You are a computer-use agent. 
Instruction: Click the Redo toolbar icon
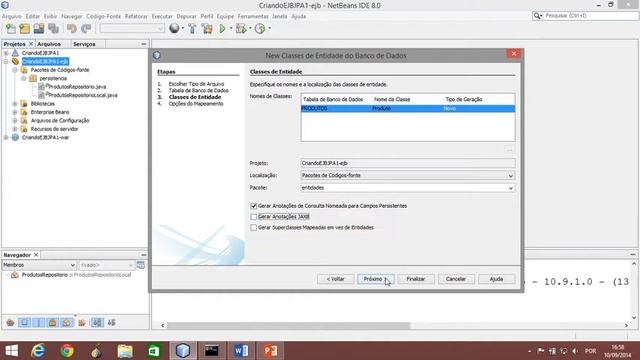(x=86, y=29)
